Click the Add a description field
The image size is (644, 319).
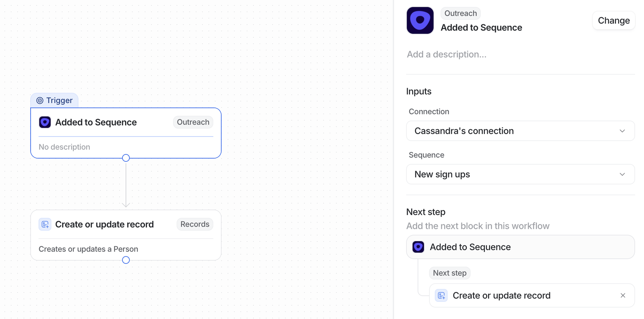tap(475, 54)
